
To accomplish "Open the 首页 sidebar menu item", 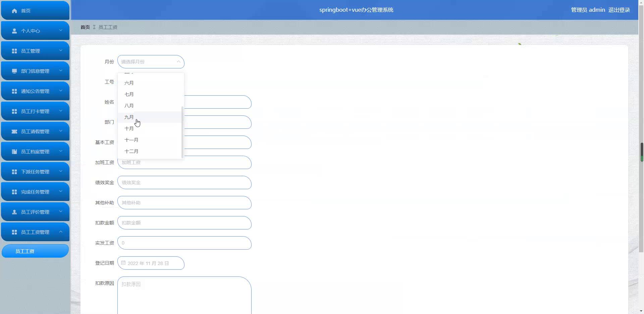I will point(35,10).
